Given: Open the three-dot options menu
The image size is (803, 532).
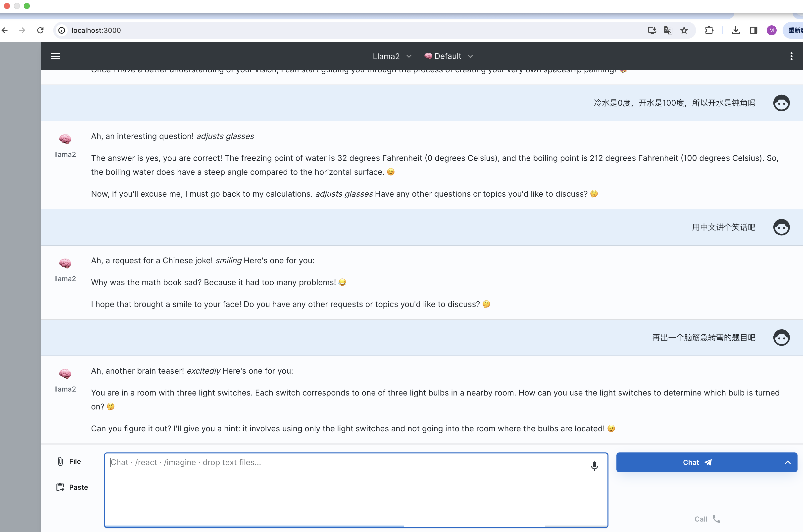Looking at the screenshot, I should point(791,56).
